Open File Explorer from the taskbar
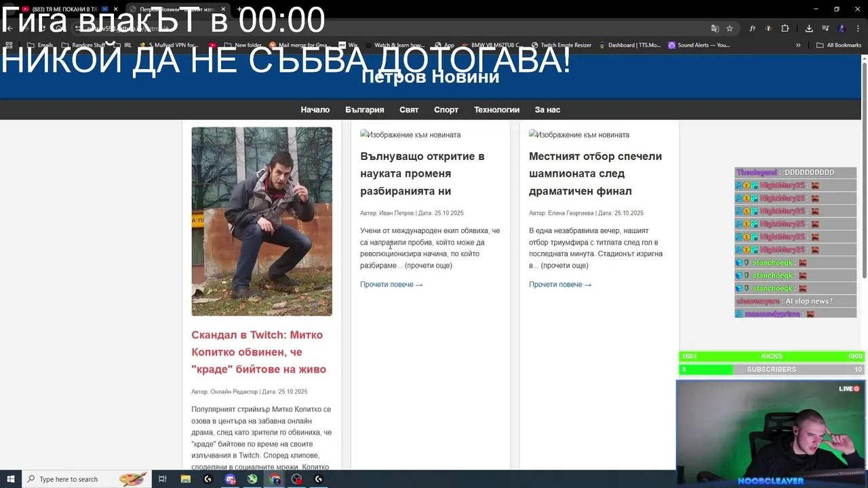The width and height of the screenshot is (868, 488). pos(185,479)
